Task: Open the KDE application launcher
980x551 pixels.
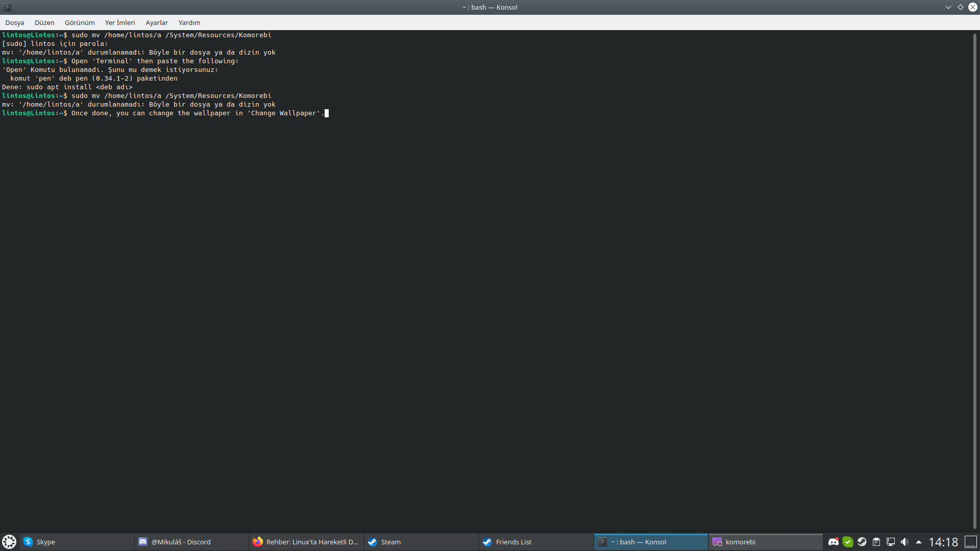Action: 9,542
